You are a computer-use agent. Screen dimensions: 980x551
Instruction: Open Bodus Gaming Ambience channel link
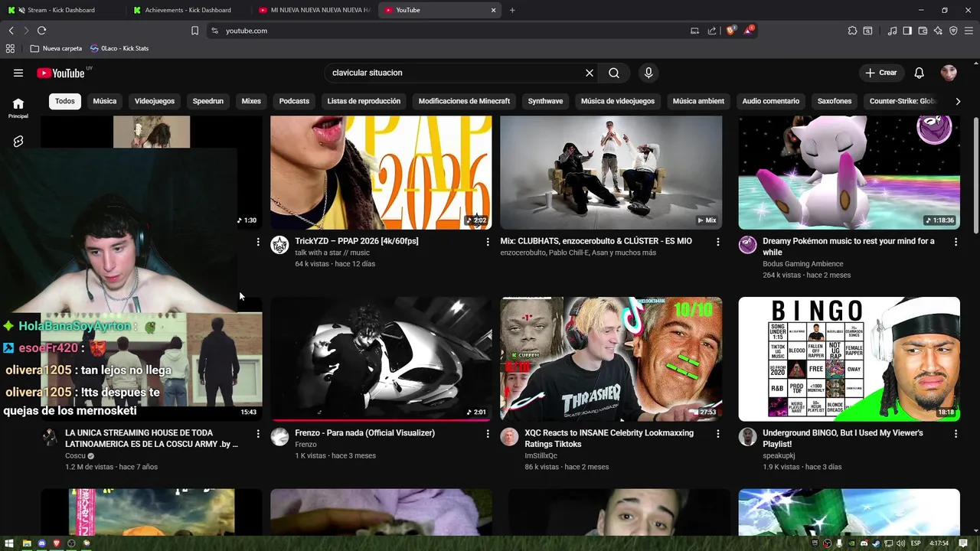(x=802, y=264)
